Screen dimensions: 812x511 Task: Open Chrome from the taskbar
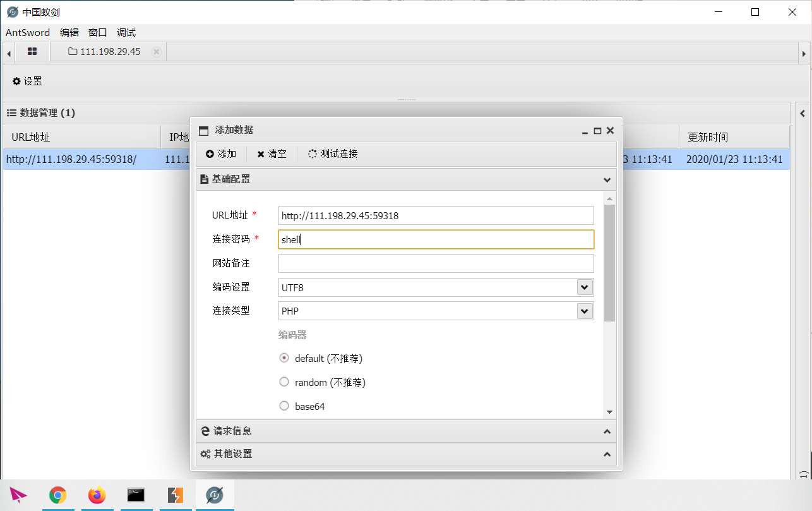pos(58,495)
